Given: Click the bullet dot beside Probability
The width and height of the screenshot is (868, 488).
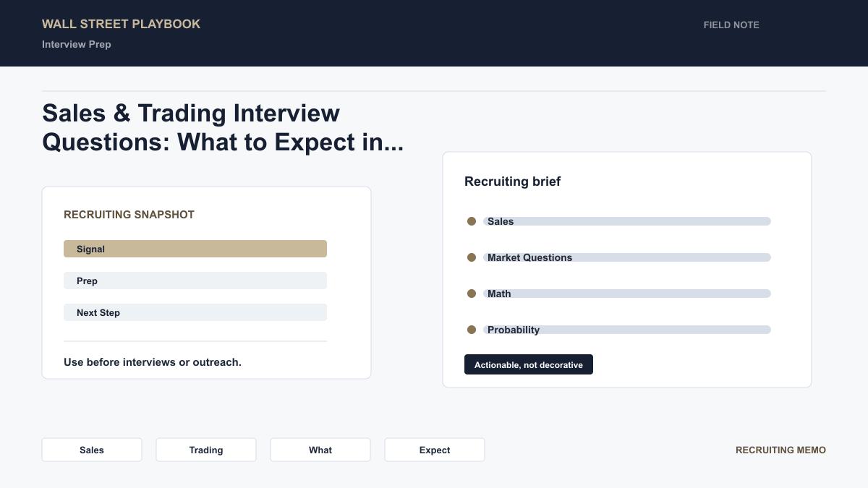Looking at the screenshot, I should 472,330.
